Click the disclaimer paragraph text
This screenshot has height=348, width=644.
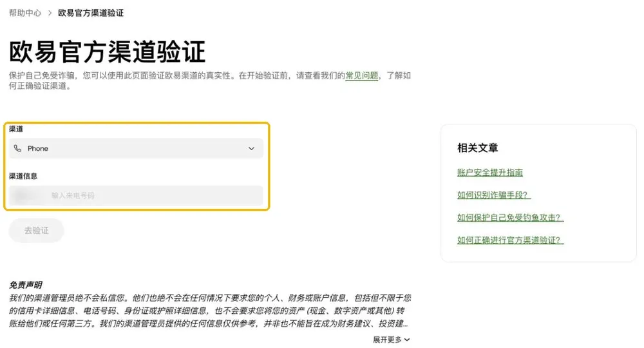pos(210,311)
